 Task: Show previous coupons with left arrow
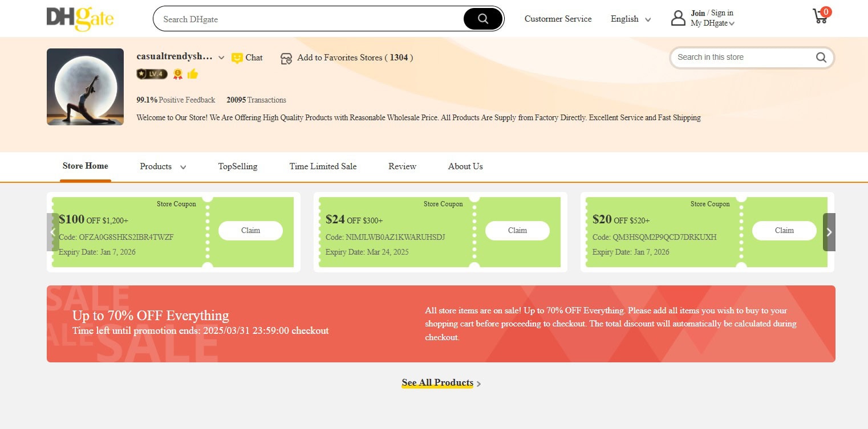pos(53,232)
